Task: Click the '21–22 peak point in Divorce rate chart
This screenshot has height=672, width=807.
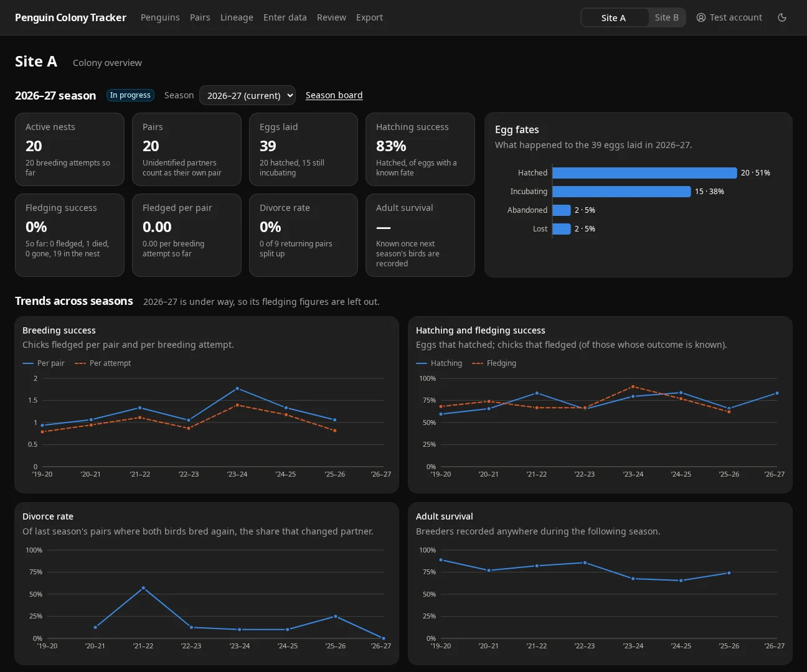Action: (x=143, y=588)
